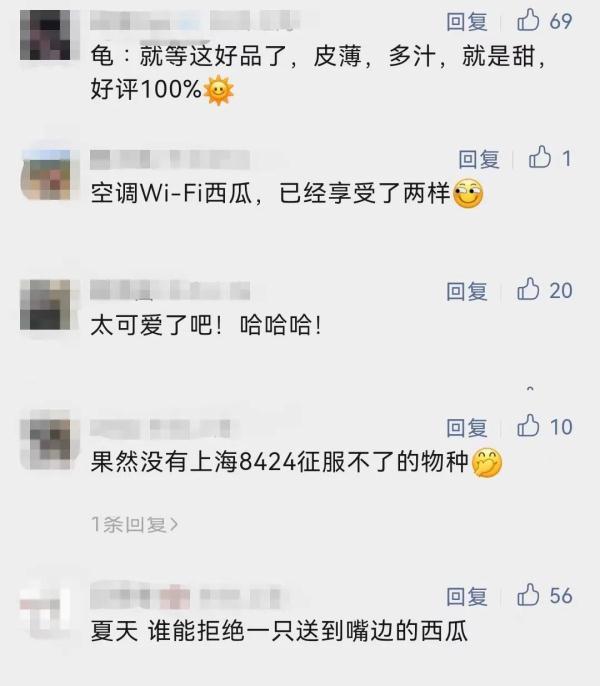Open avatar of Wi-Fi西瓜 commenter
The height and width of the screenshot is (686, 600).
45,175
